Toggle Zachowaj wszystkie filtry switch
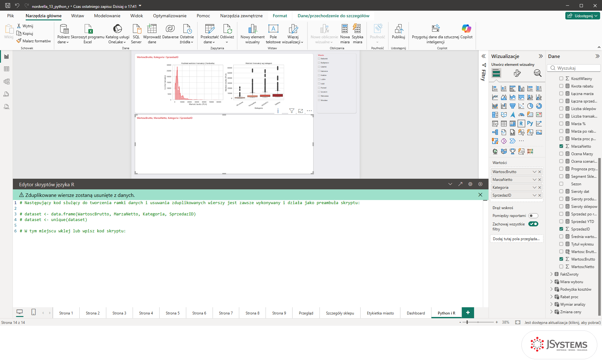The height and width of the screenshot is (364, 602). coord(533,224)
